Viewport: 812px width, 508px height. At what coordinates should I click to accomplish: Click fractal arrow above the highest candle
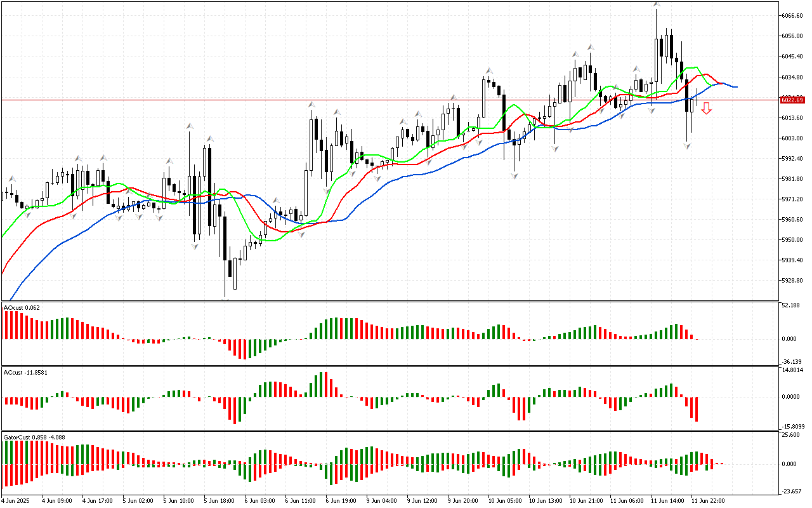pos(656,5)
